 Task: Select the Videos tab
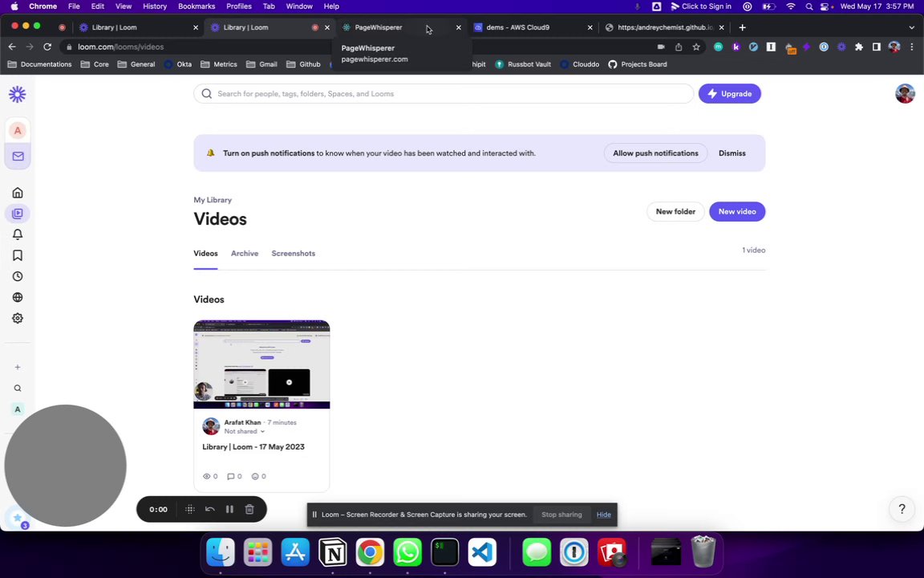205,253
